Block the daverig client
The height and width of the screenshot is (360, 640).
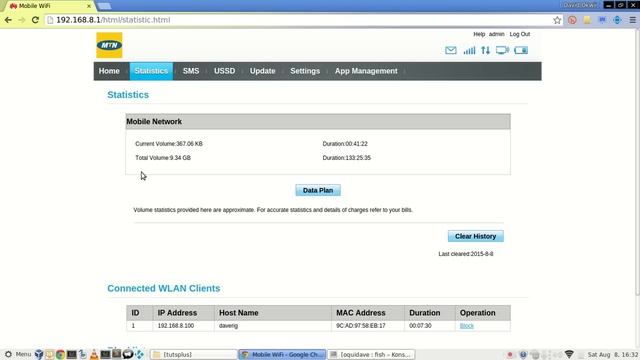point(467,326)
